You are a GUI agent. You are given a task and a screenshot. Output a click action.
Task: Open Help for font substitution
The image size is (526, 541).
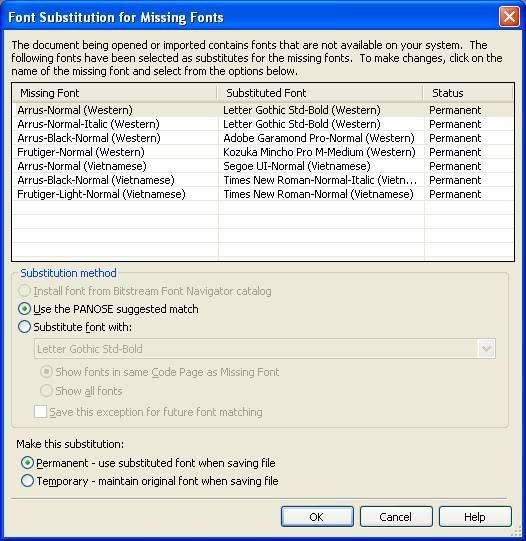(x=475, y=517)
